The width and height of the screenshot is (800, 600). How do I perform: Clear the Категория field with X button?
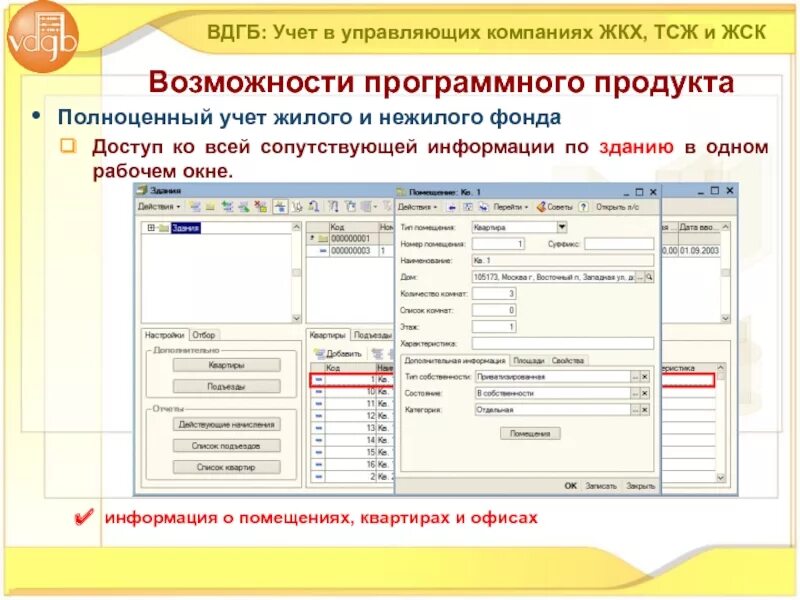click(645, 410)
